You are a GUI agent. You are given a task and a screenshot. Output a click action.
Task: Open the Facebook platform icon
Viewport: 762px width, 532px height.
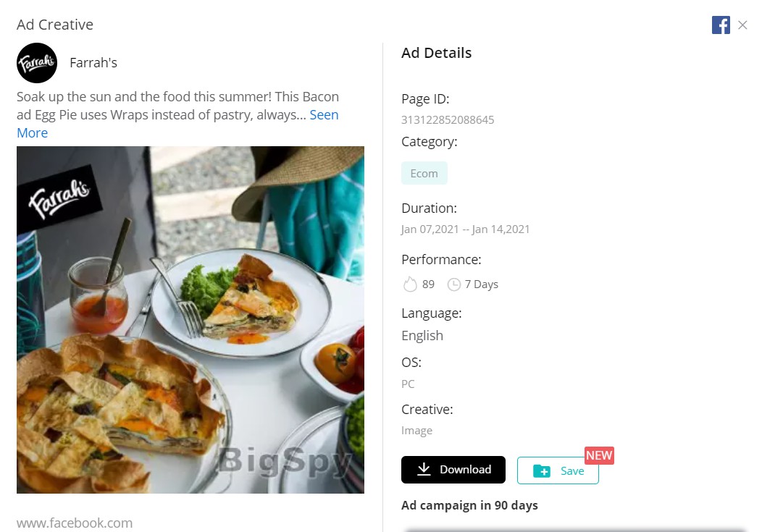(721, 25)
